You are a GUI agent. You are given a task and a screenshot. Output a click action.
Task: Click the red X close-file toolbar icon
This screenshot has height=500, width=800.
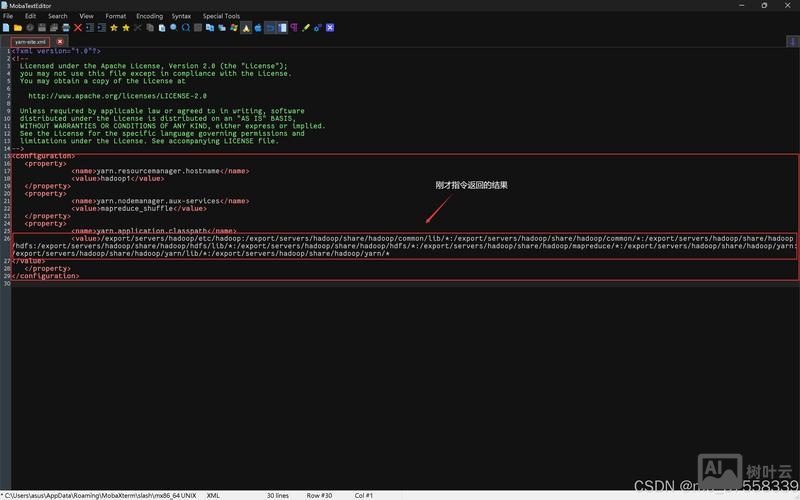(x=78, y=28)
